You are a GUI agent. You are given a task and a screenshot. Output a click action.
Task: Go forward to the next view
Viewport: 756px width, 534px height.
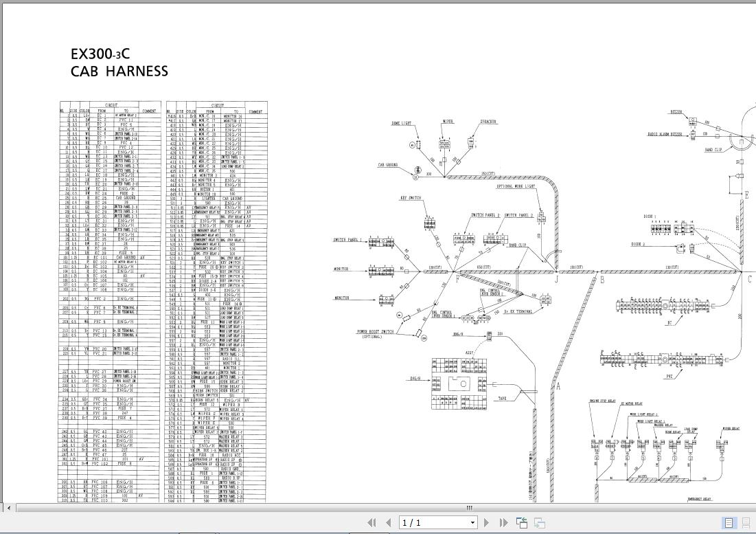point(540,522)
